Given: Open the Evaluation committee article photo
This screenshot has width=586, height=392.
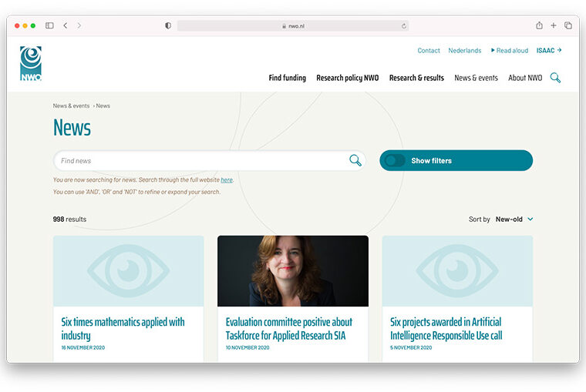Looking at the screenshot, I should 293,271.
